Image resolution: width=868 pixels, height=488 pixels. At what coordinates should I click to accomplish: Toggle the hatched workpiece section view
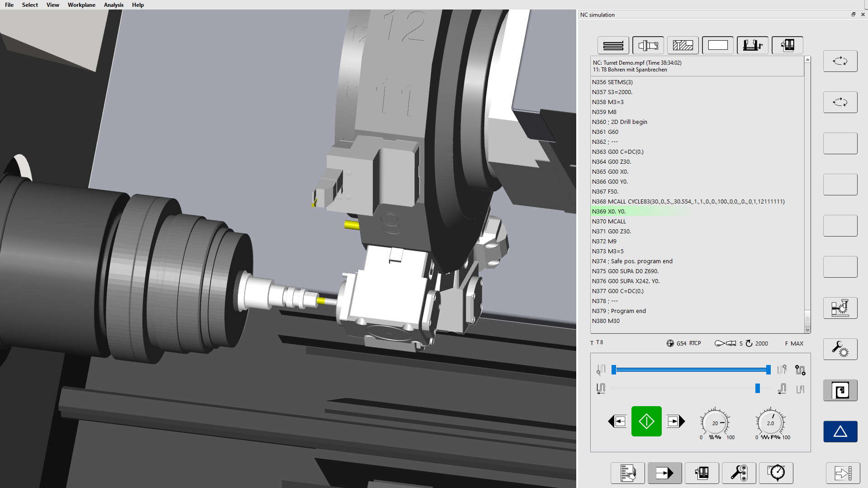pyautogui.click(x=683, y=45)
